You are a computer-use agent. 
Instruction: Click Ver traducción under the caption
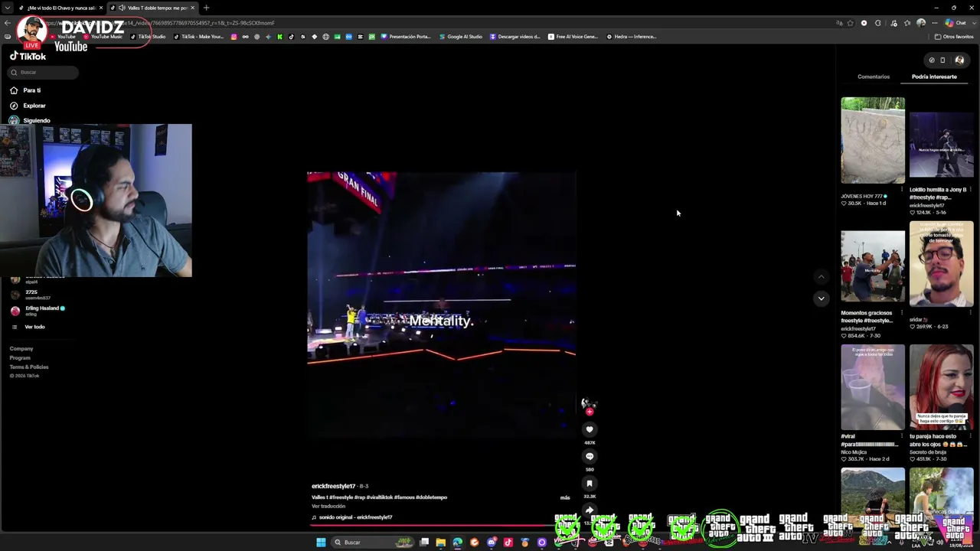click(x=328, y=507)
